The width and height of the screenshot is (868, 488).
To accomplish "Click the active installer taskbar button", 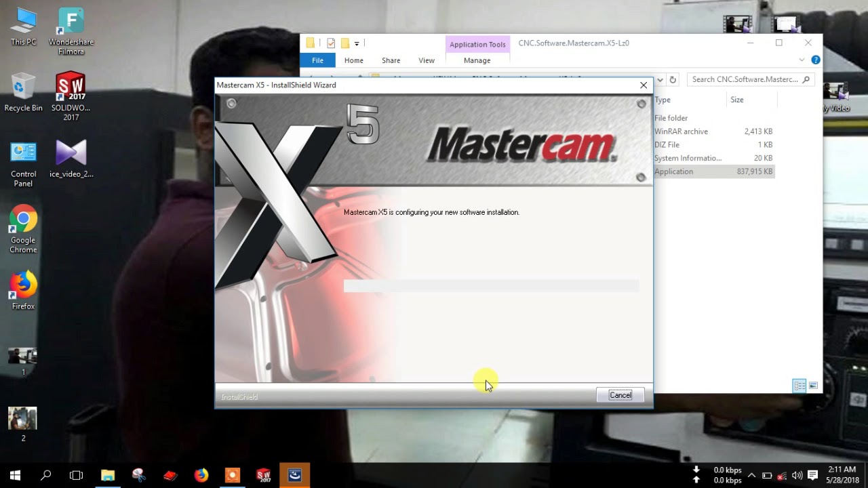I will pos(295,475).
